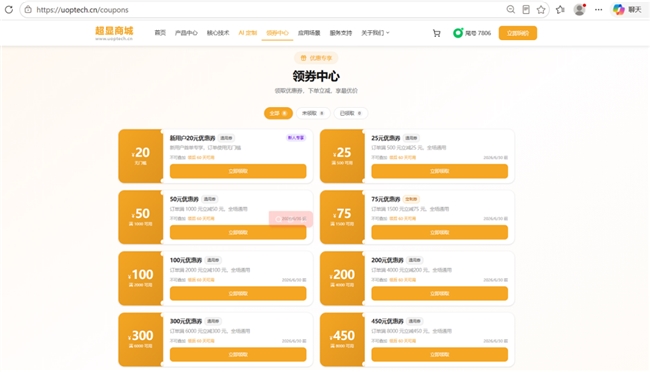The image size is (650, 372).
Task: Click the purple 新人专享 tag
Action: (x=296, y=138)
